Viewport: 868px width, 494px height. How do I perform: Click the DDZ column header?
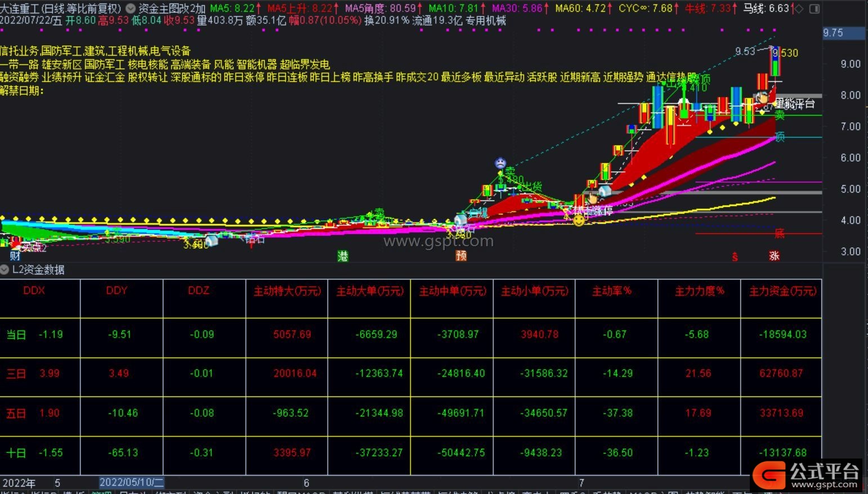[x=199, y=291]
